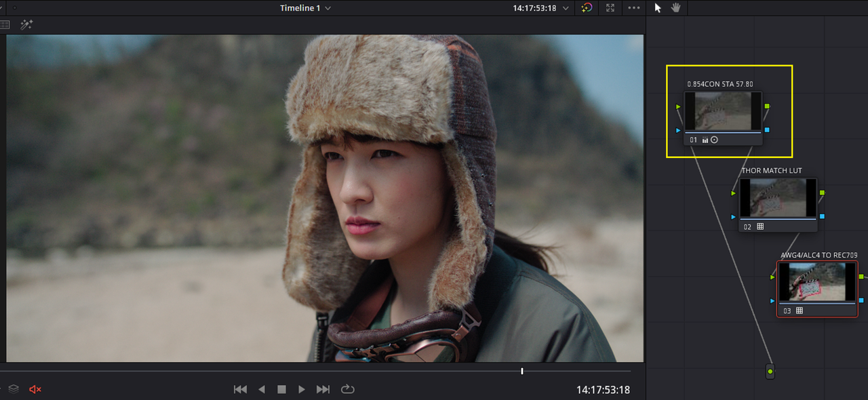
Task: Toggle the split-screen grid view icon
Action: [x=5, y=24]
